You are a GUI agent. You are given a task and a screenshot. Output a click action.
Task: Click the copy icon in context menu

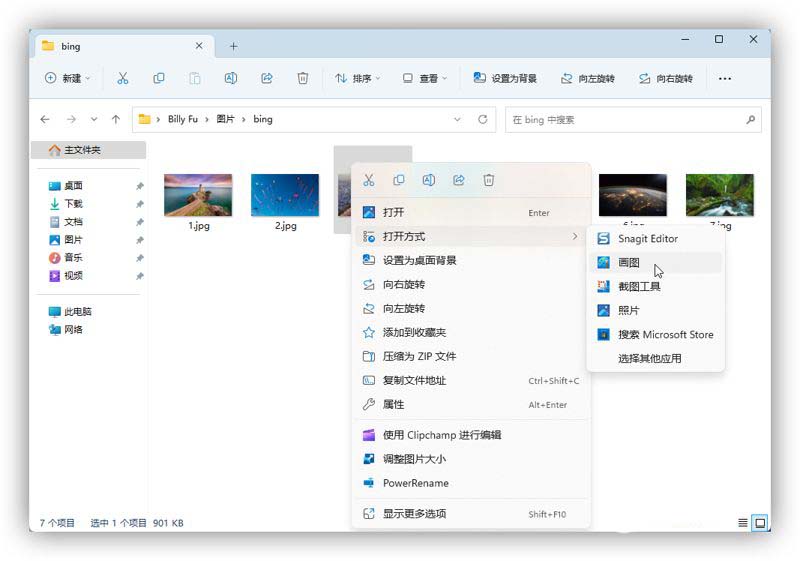[x=399, y=180]
